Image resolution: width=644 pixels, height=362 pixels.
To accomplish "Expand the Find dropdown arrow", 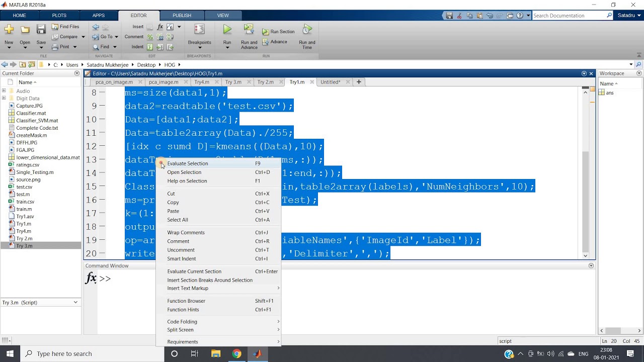I will 115,47.
